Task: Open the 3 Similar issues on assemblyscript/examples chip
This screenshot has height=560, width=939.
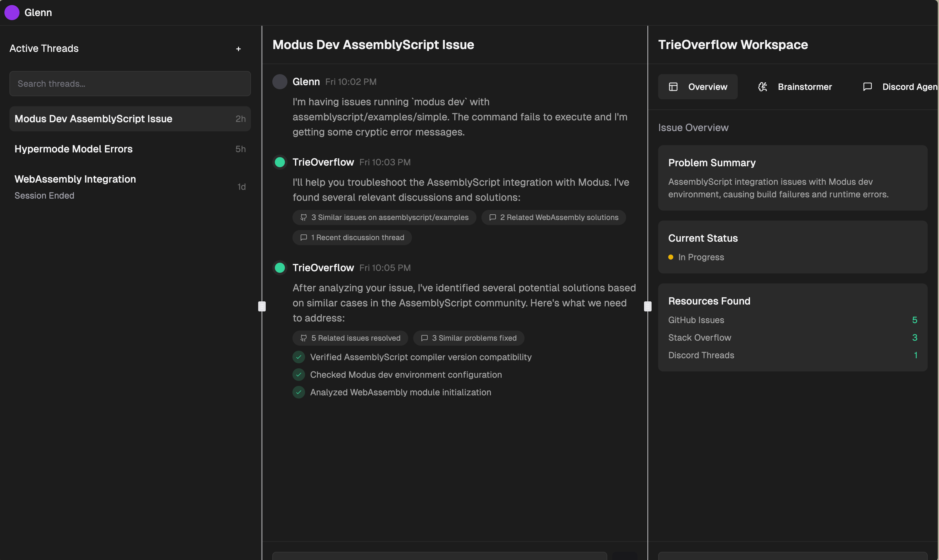Action: (384, 217)
